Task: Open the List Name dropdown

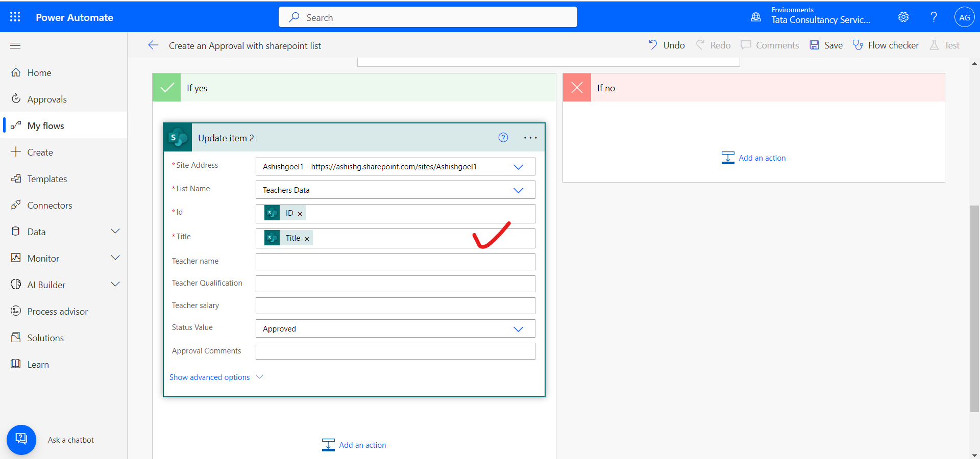Action: pyautogui.click(x=519, y=190)
